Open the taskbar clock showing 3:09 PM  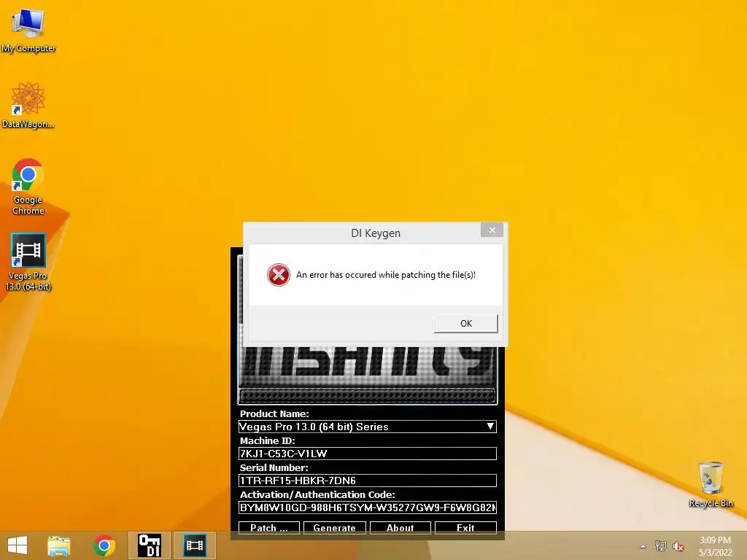pos(715,546)
